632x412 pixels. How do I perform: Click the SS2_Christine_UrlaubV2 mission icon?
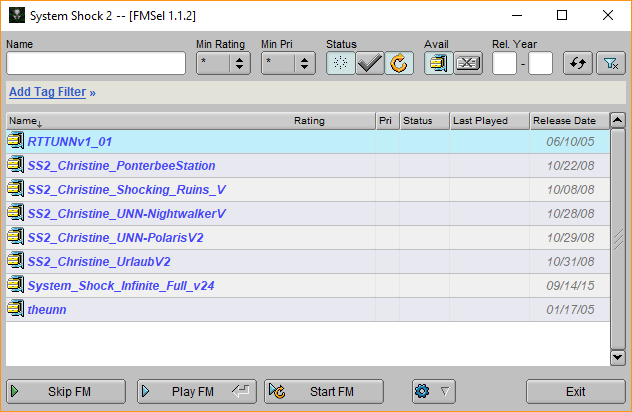click(x=16, y=262)
